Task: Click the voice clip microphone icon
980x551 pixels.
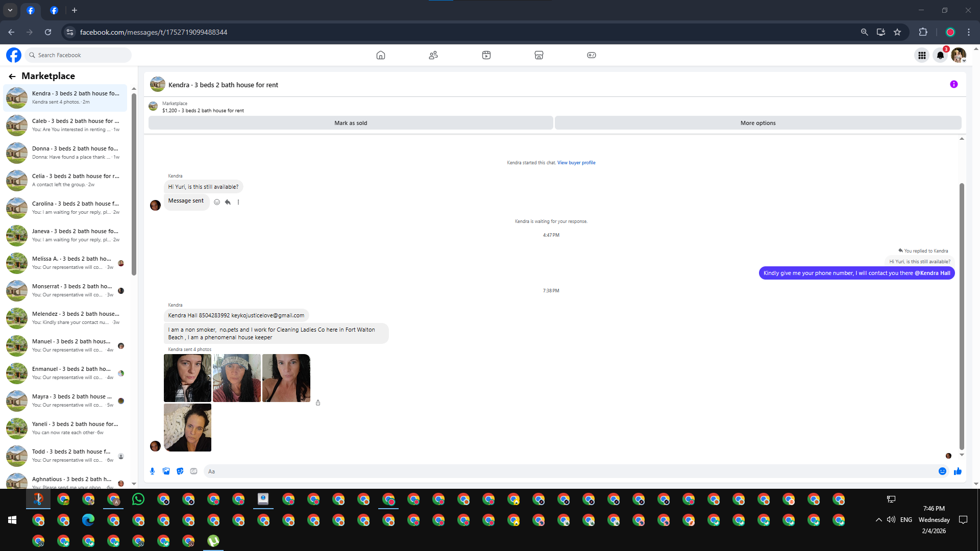Action: point(152,471)
